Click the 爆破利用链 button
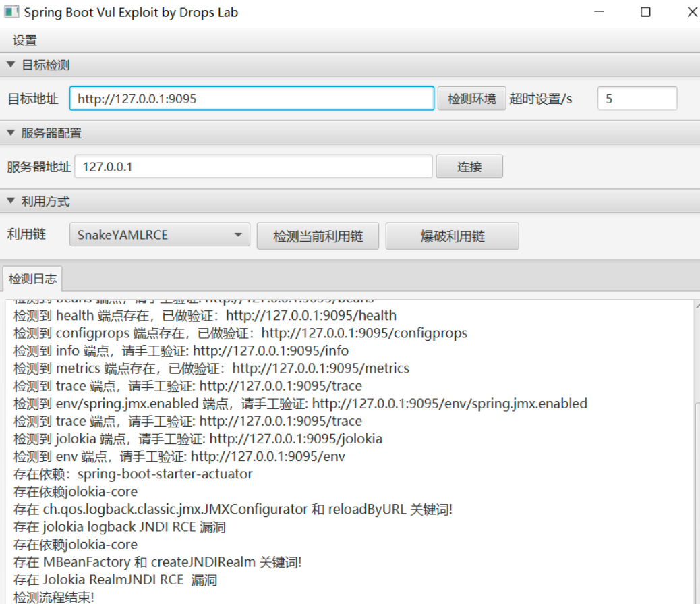This screenshot has width=700, height=604. click(453, 236)
